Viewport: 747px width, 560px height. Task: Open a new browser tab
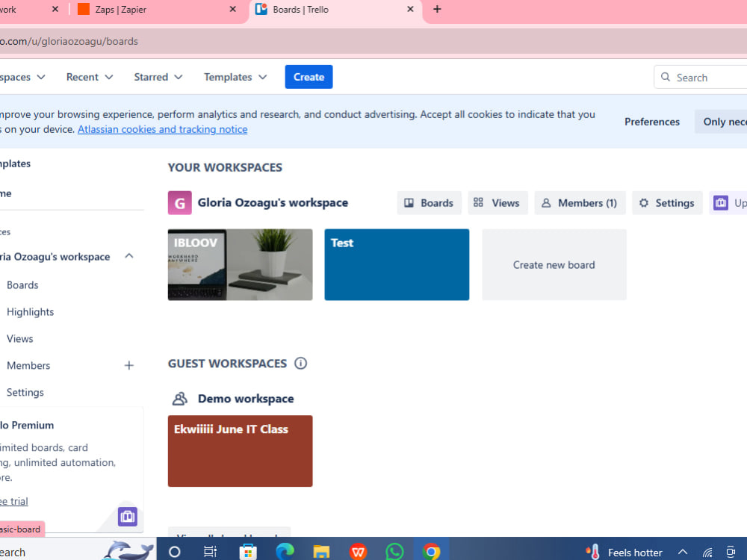click(437, 9)
